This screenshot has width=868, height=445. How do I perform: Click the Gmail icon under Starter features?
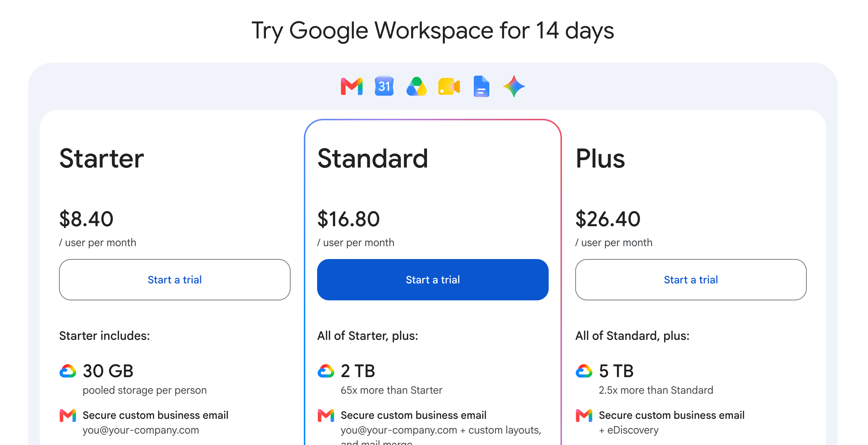tap(68, 415)
